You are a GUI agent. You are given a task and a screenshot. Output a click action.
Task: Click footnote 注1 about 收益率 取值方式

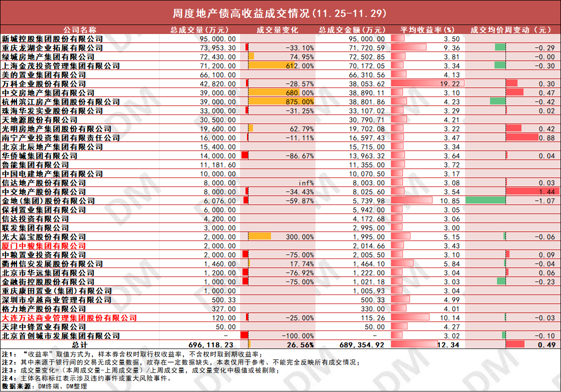pyautogui.click(x=132, y=354)
